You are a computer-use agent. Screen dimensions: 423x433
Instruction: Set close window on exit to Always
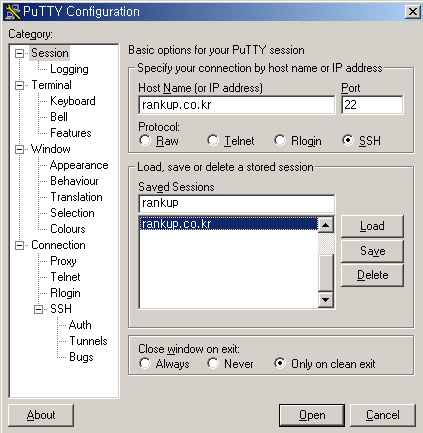click(145, 363)
